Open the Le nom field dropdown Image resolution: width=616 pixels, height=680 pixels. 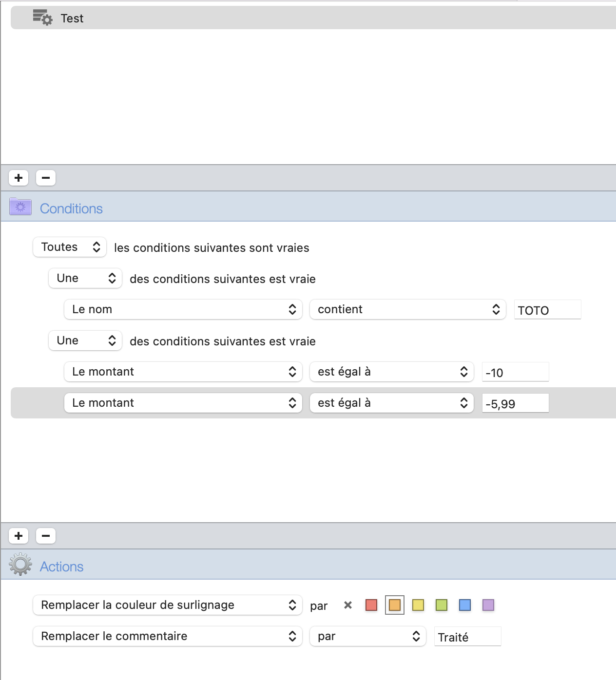point(183,309)
